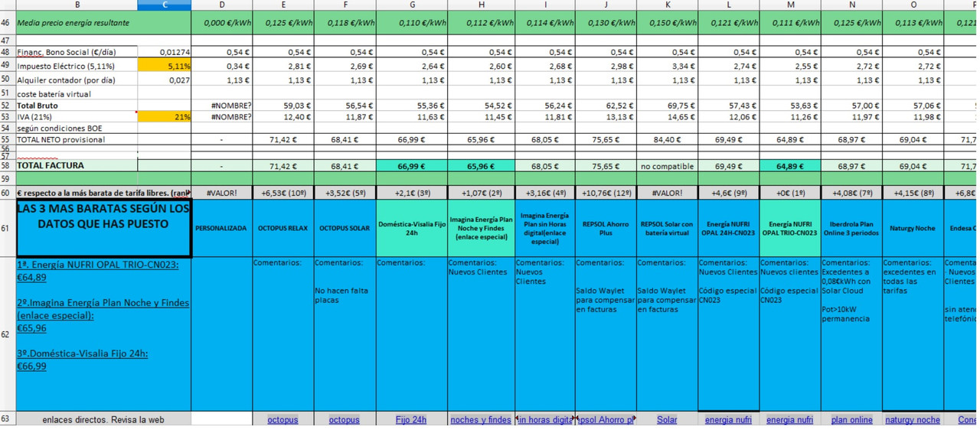980x446 pixels.
Task: Click 'Media precio energía resultante' label
Action: [x=73, y=23]
